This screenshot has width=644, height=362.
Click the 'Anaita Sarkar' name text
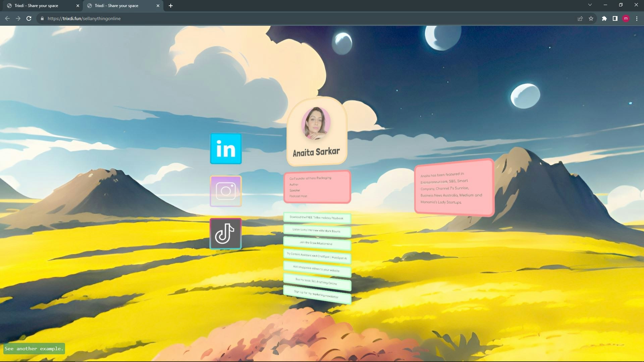coord(316,152)
